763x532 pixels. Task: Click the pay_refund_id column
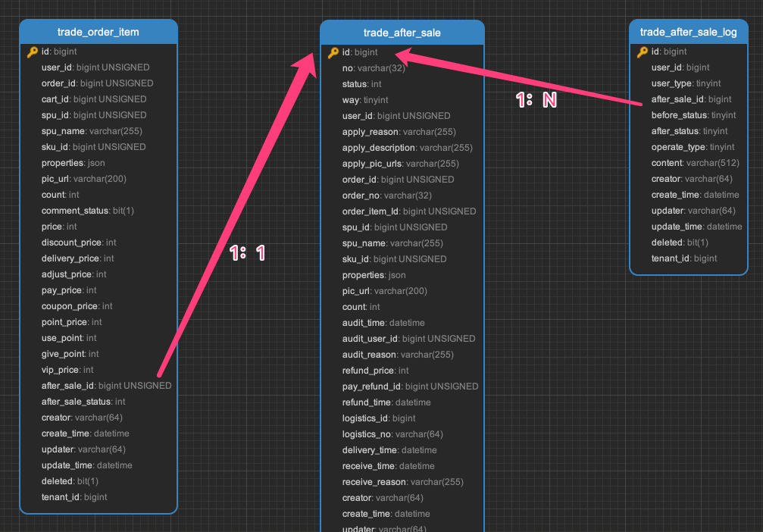click(x=410, y=386)
